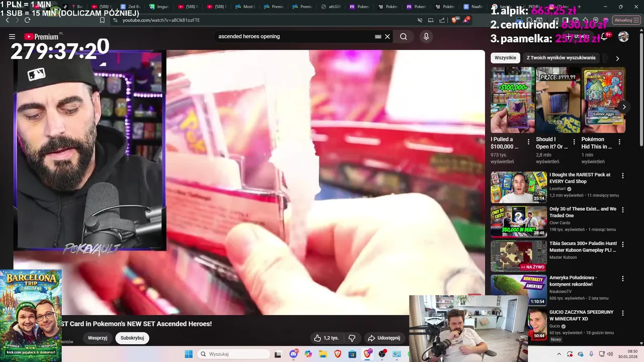Open Tibia Secura 300+ Paladin Hunt title
The image size is (644, 362).
583,247
